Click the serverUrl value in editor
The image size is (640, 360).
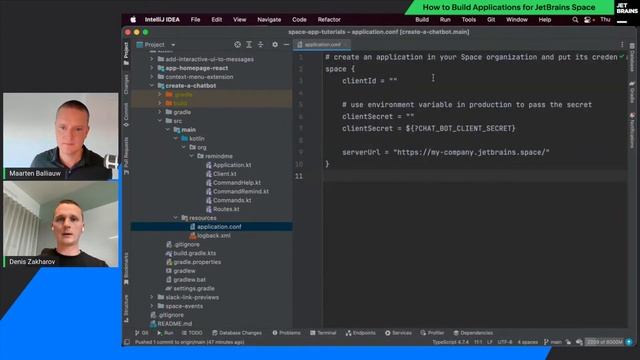pyautogui.click(x=471, y=152)
